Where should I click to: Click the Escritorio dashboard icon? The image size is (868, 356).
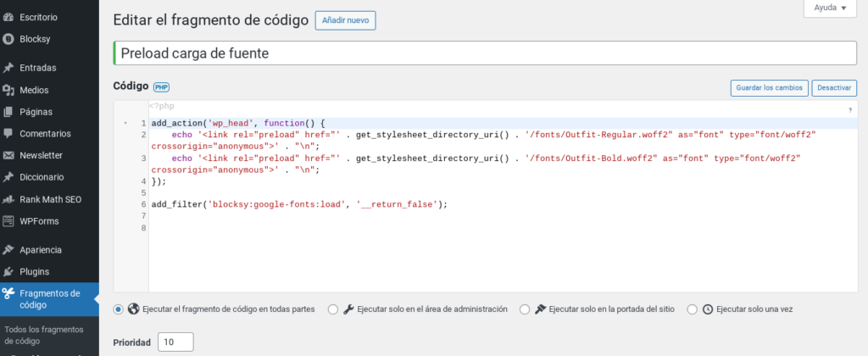coord(8,17)
